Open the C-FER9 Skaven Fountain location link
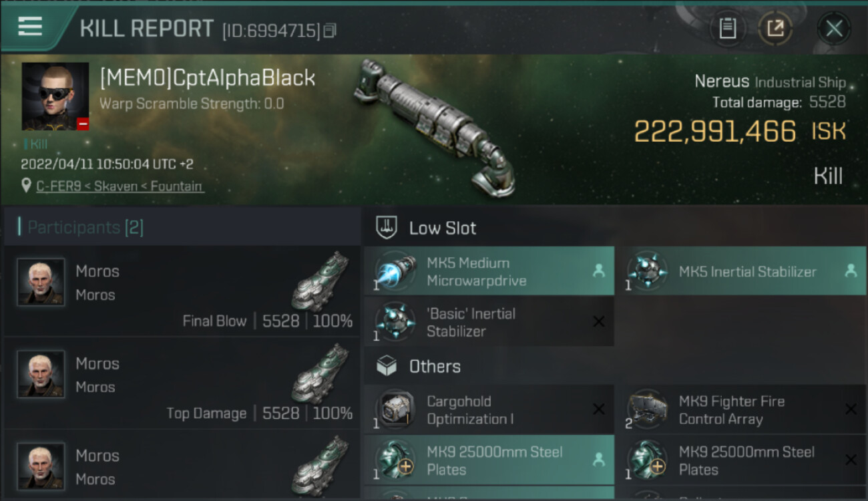This screenshot has width=868, height=501. (120, 186)
